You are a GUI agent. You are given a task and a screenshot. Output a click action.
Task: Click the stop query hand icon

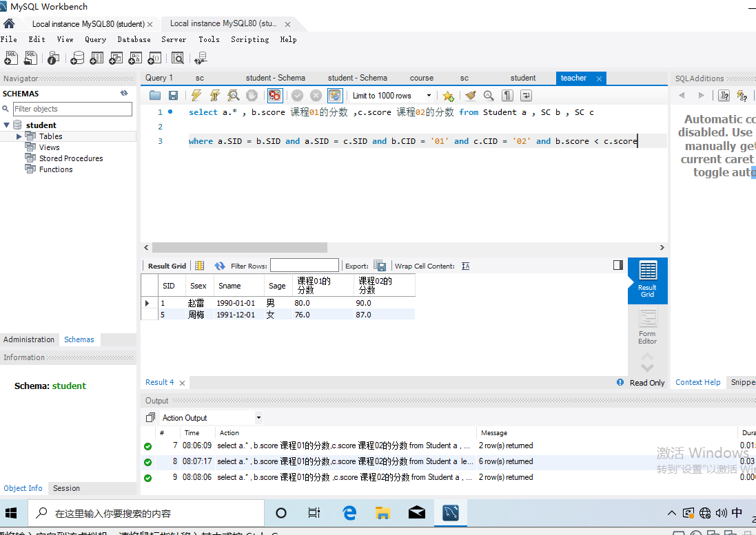pos(252,95)
